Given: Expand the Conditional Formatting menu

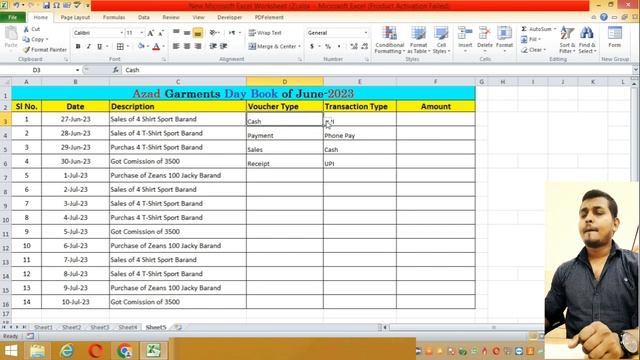Looking at the screenshot, I should click(390, 40).
